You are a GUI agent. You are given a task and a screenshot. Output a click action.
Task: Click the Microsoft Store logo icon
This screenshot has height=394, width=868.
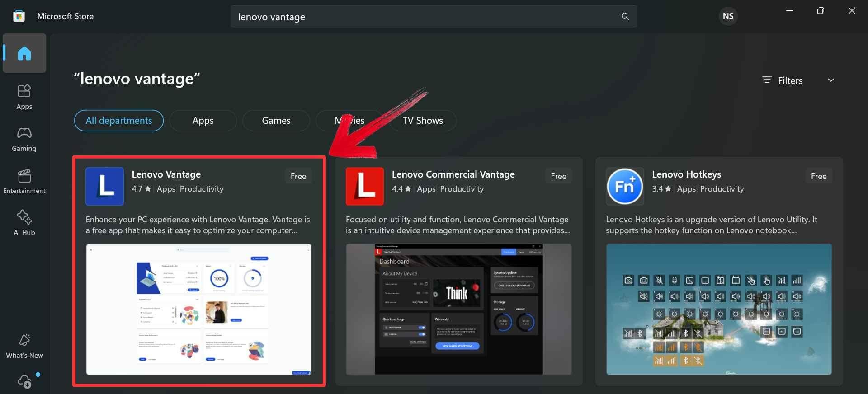[x=19, y=16]
